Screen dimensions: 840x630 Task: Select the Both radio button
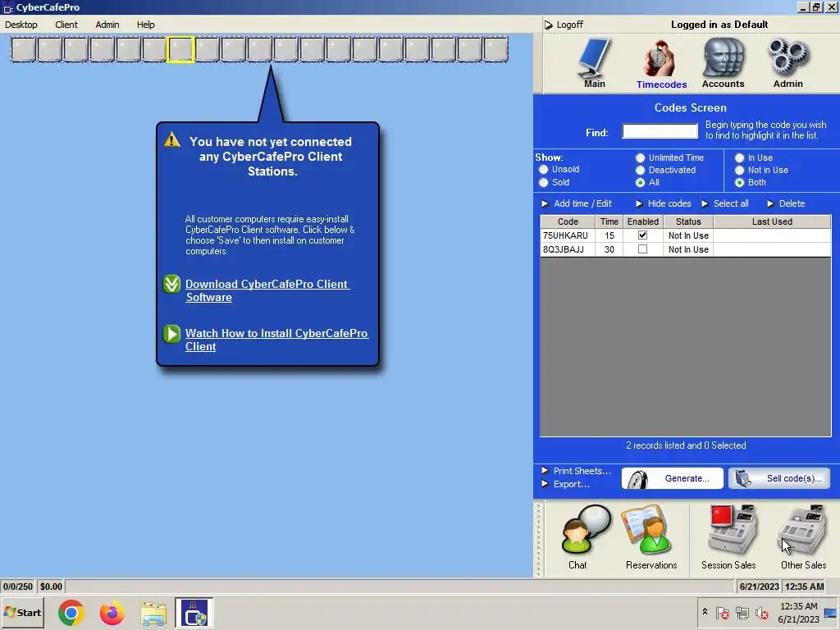point(740,183)
